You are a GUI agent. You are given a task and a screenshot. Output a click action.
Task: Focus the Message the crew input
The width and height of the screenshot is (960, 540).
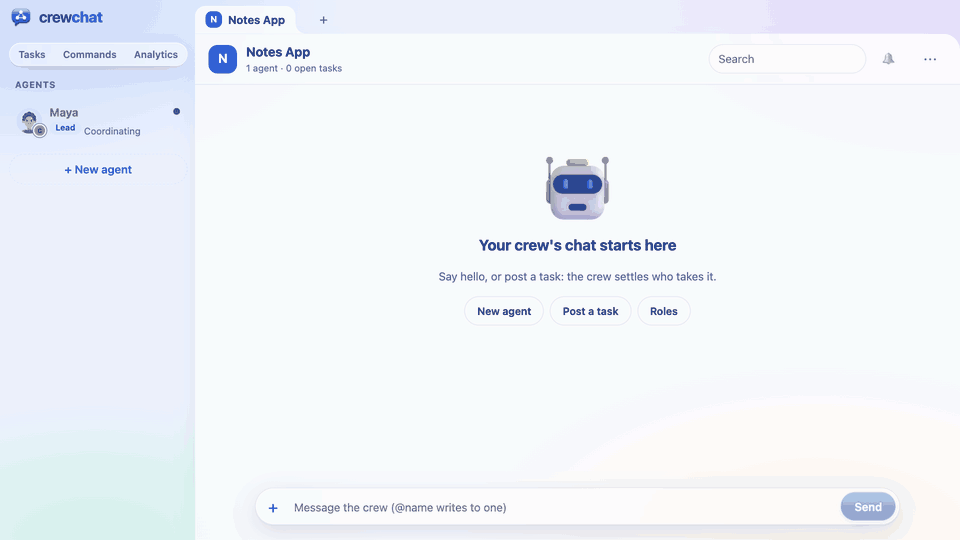click(563, 508)
